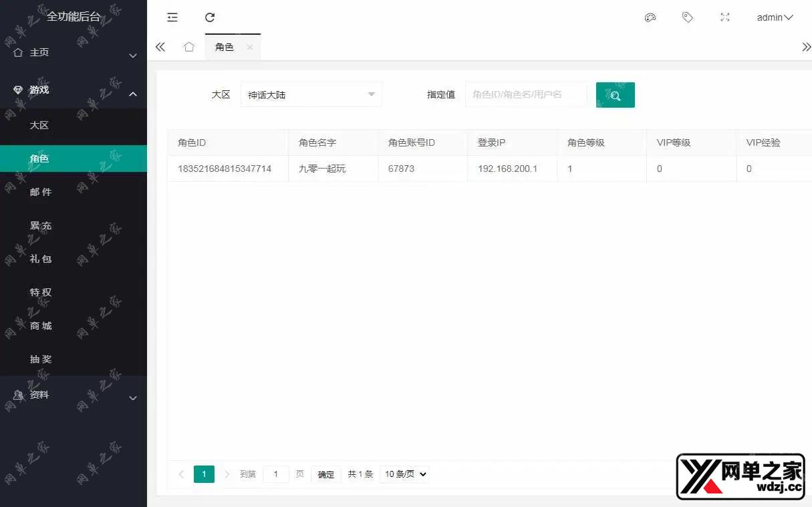Click the 指定值 search input field
The height and width of the screenshot is (507, 812).
526,94
